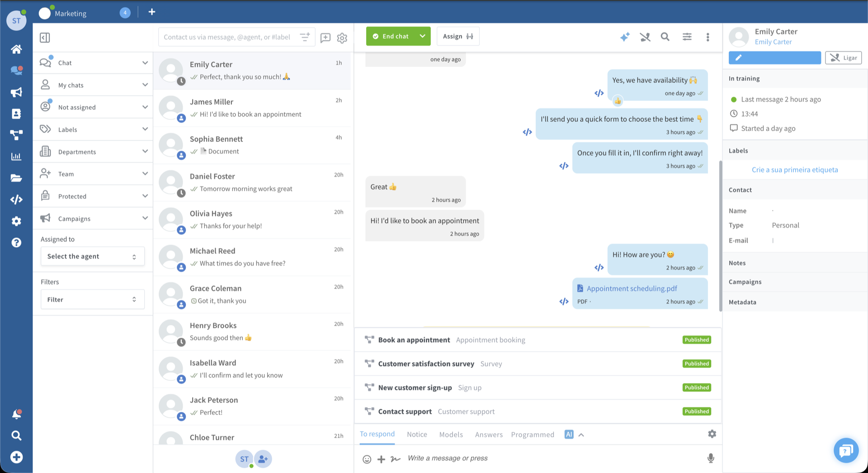Open the flow builder sidebar icon
Image resolution: width=868 pixels, height=473 pixels.
point(16,135)
